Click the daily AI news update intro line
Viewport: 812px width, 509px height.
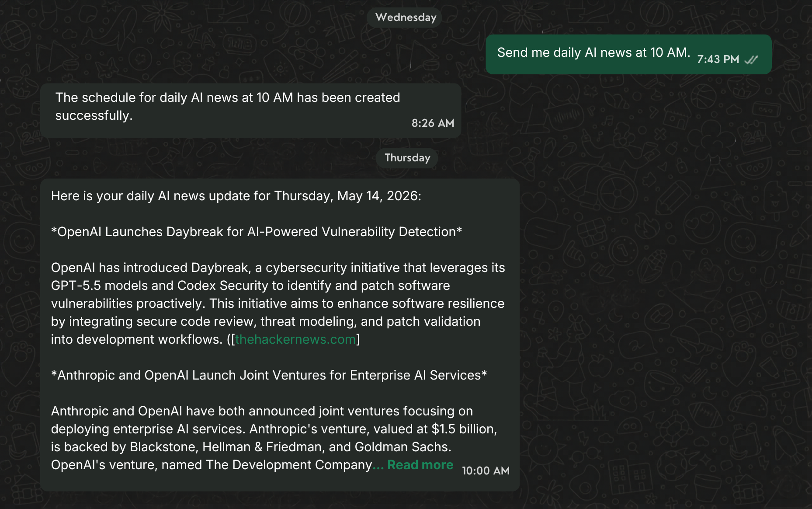tap(236, 196)
